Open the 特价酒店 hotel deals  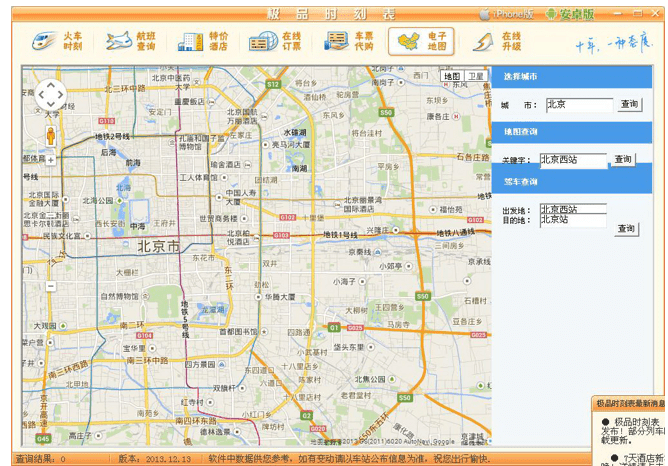[204, 41]
